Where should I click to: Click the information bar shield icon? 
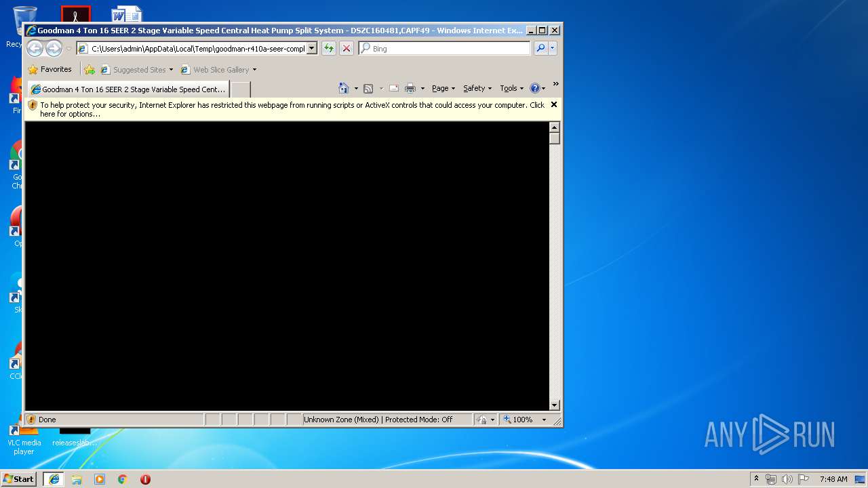coord(32,105)
